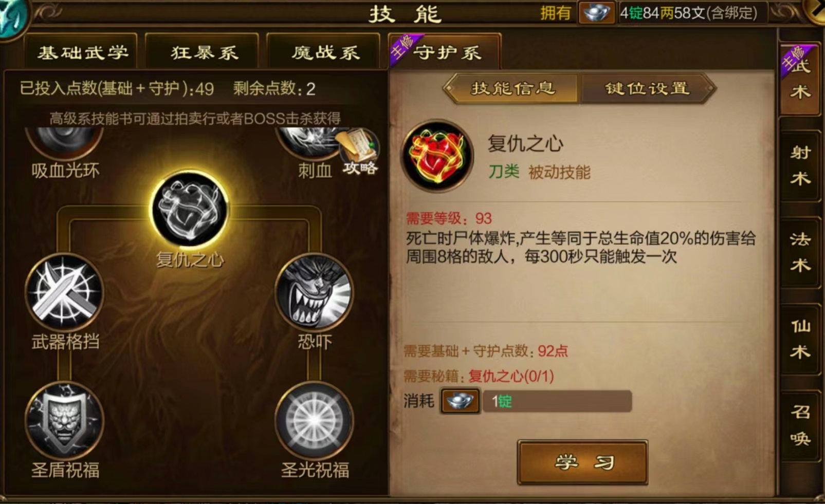
Task: Select the 法术 side tab
Action: [x=800, y=252]
